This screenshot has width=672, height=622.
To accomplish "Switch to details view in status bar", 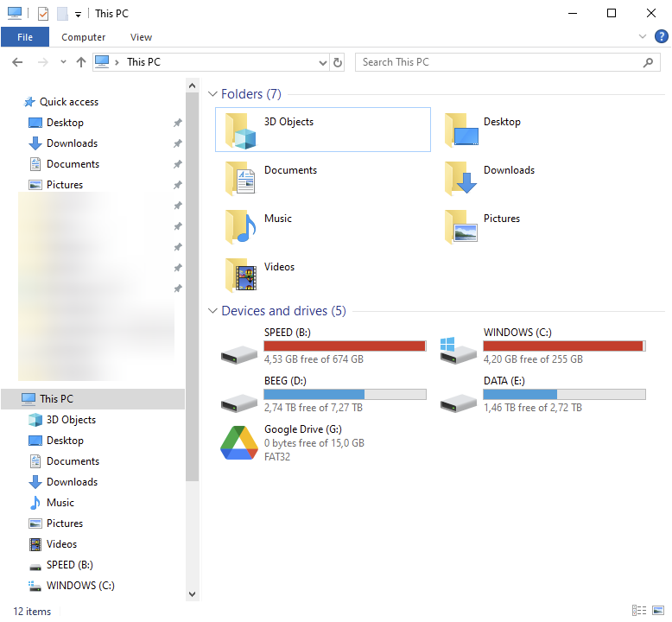I will point(639,611).
